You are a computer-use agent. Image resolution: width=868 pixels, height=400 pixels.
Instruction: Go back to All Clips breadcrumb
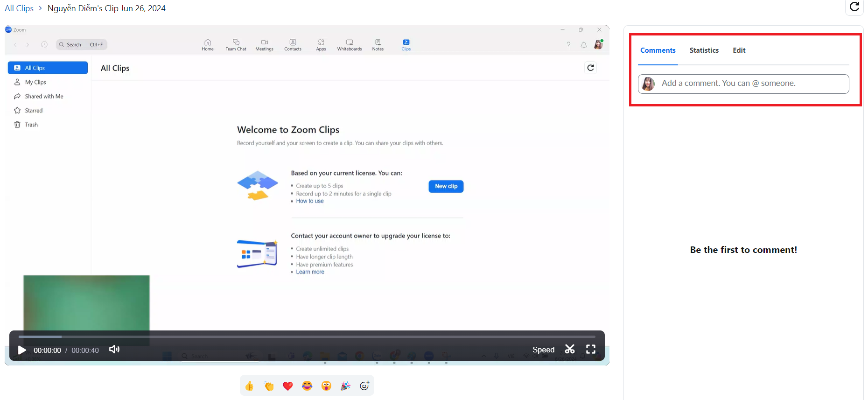[19, 8]
